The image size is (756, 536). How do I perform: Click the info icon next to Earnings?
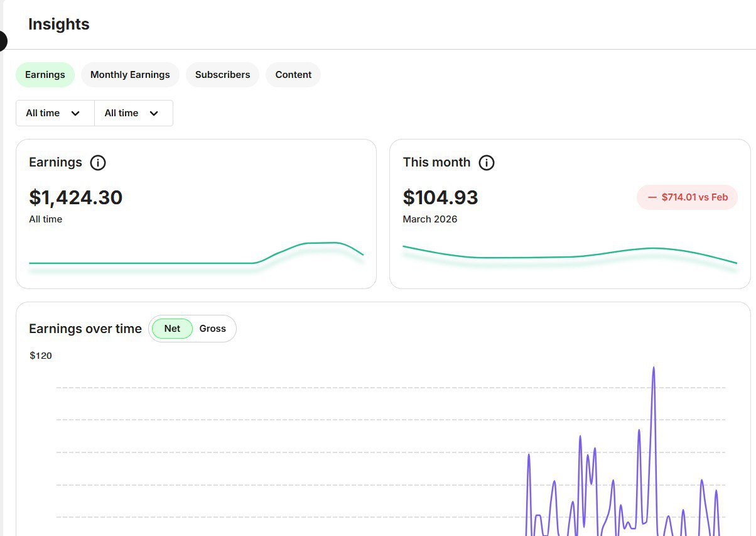pos(98,163)
